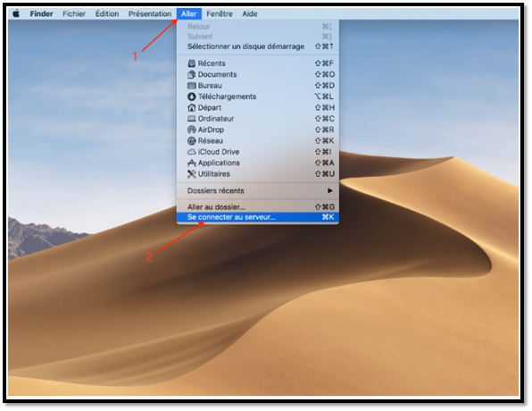Click the Utilitaires tools icon
The height and width of the screenshot is (411, 532).
(x=192, y=174)
